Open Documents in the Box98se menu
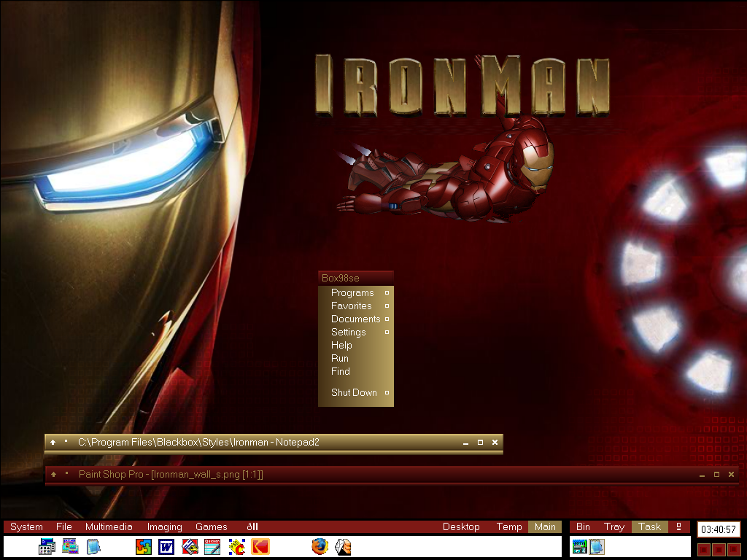The height and width of the screenshot is (560, 747). point(356,319)
